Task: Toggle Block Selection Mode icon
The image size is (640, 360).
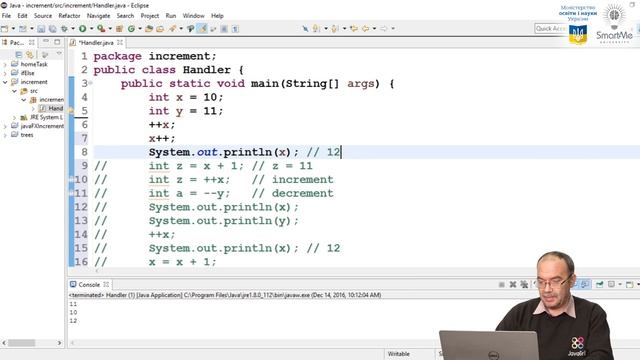Action: tap(224, 29)
